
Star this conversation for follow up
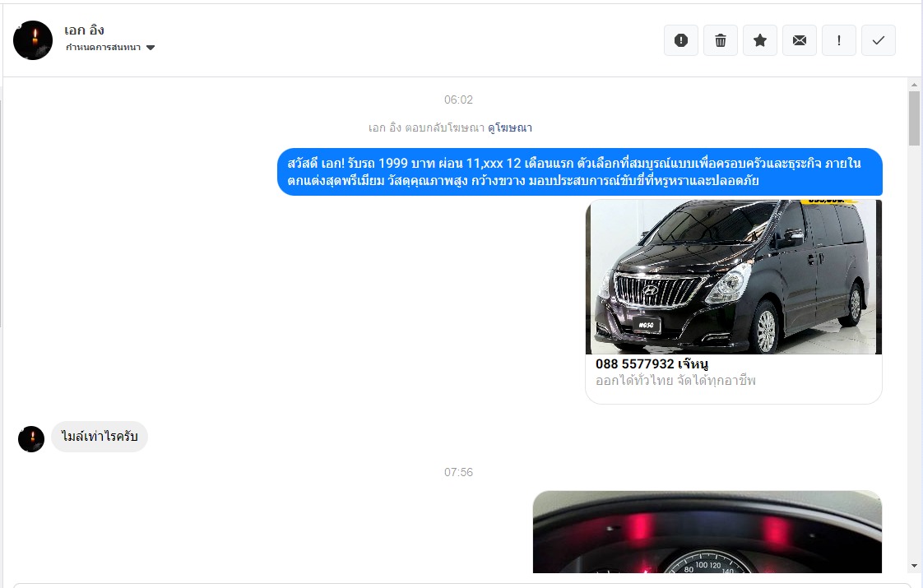click(x=760, y=40)
